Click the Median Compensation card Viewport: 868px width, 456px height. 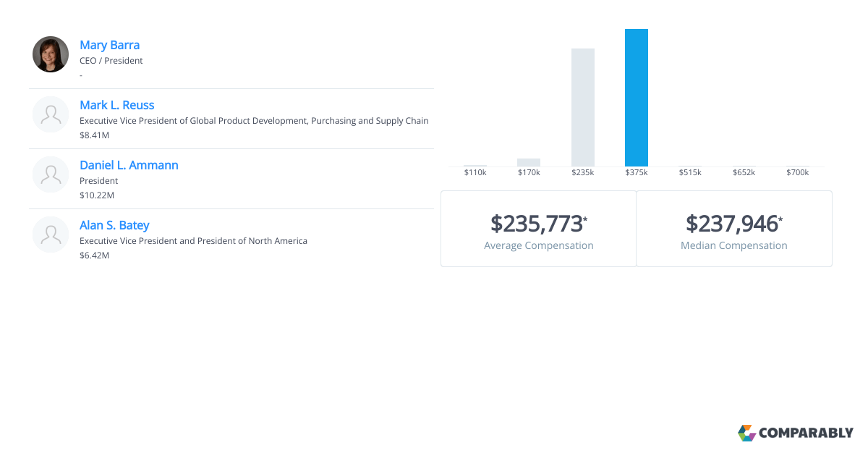(x=733, y=229)
